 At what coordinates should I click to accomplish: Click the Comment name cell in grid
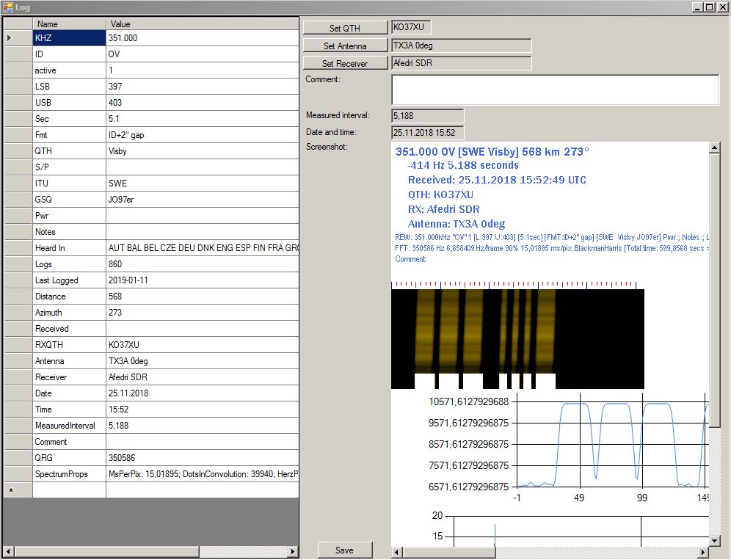[70, 442]
